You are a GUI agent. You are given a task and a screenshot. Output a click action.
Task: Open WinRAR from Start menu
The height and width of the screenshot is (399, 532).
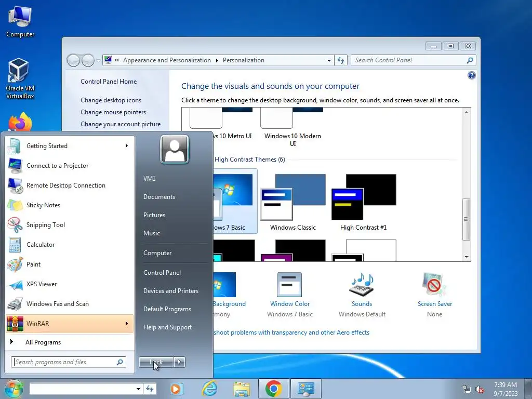69,323
